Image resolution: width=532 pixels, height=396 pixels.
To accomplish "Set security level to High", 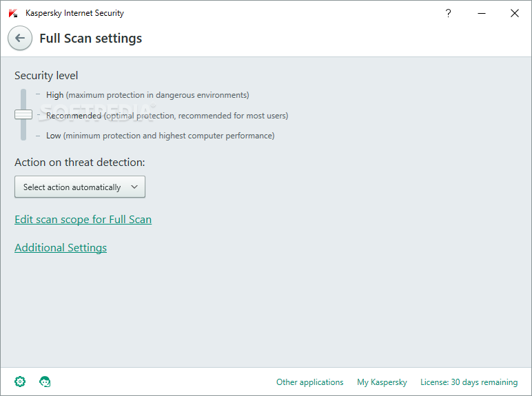I will (147, 95).
